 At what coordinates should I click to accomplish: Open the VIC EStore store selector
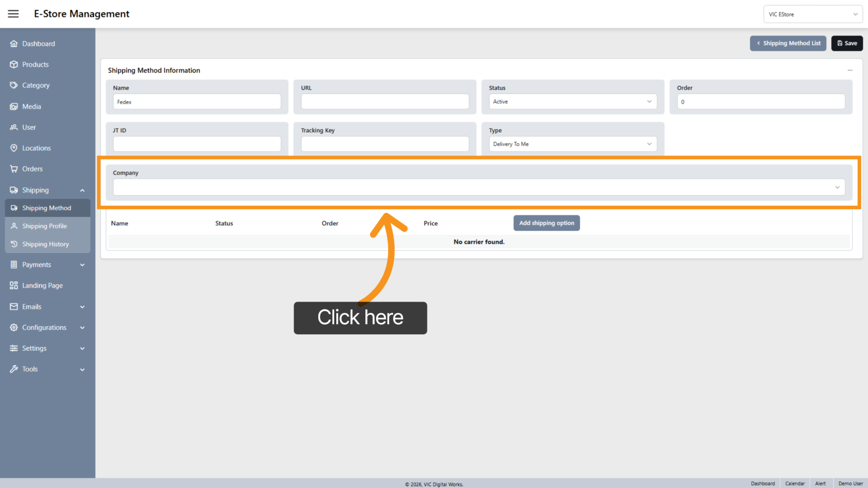[812, 14]
